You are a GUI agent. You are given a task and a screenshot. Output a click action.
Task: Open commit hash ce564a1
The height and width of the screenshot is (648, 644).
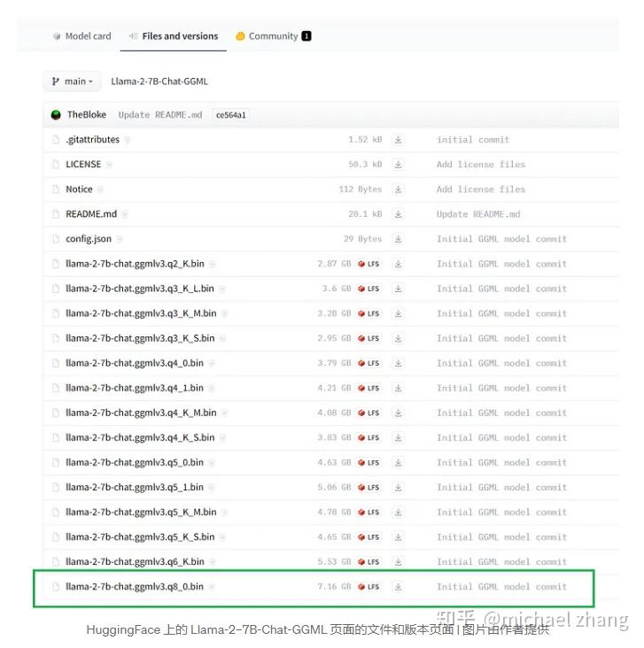pyautogui.click(x=231, y=115)
